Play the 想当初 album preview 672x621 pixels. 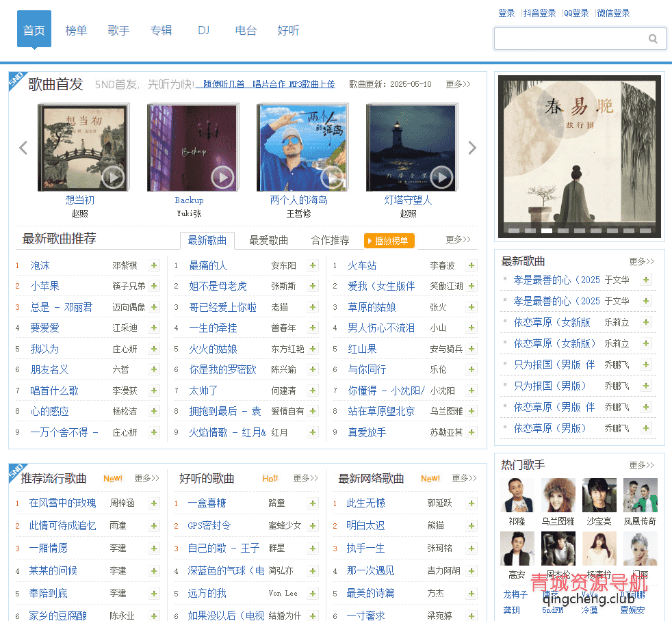[113, 177]
